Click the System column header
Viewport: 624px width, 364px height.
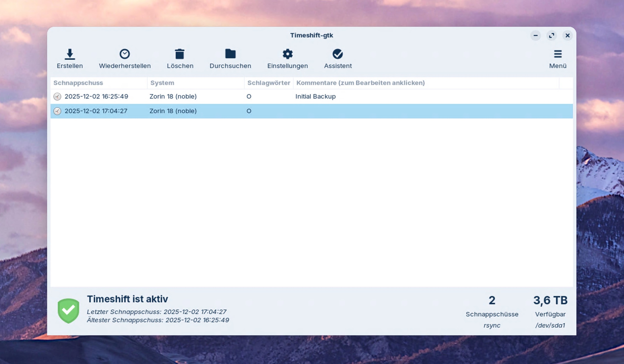(x=162, y=83)
